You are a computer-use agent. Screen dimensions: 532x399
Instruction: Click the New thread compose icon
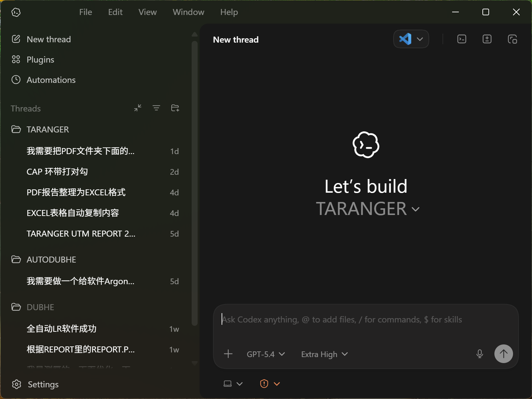pyautogui.click(x=16, y=39)
